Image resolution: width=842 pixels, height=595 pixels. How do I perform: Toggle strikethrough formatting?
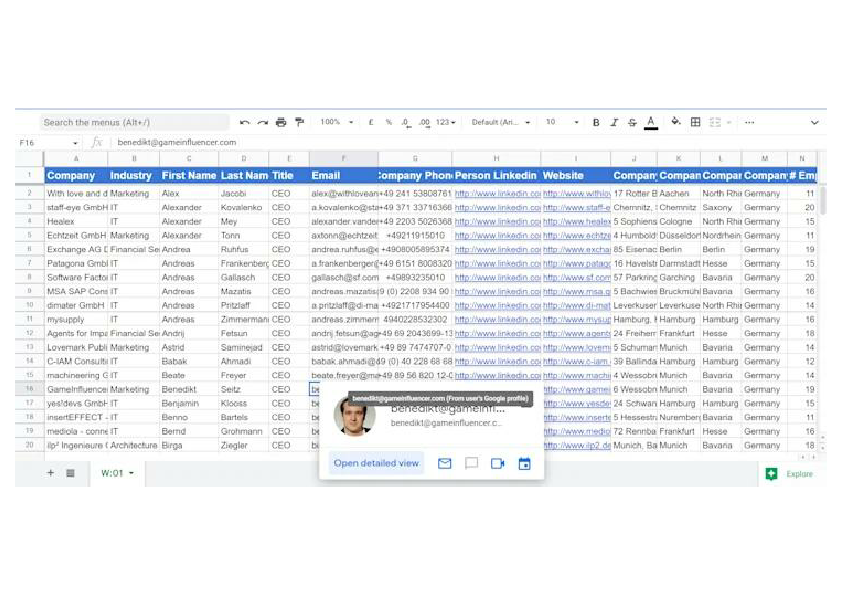(632, 122)
